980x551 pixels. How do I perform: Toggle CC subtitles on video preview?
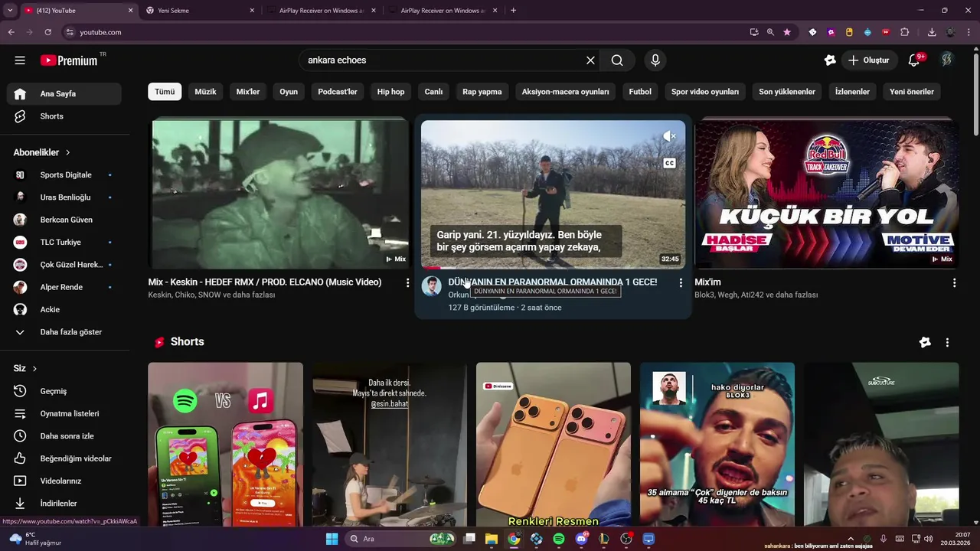pyautogui.click(x=669, y=163)
